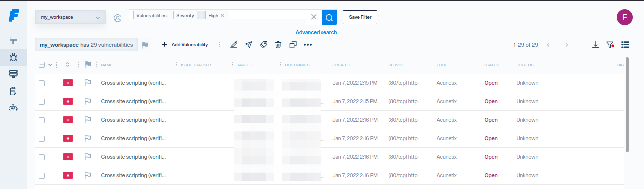The width and height of the screenshot is (644, 189).
Task: Click the tag icon in toolbar
Action: pos(263,45)
